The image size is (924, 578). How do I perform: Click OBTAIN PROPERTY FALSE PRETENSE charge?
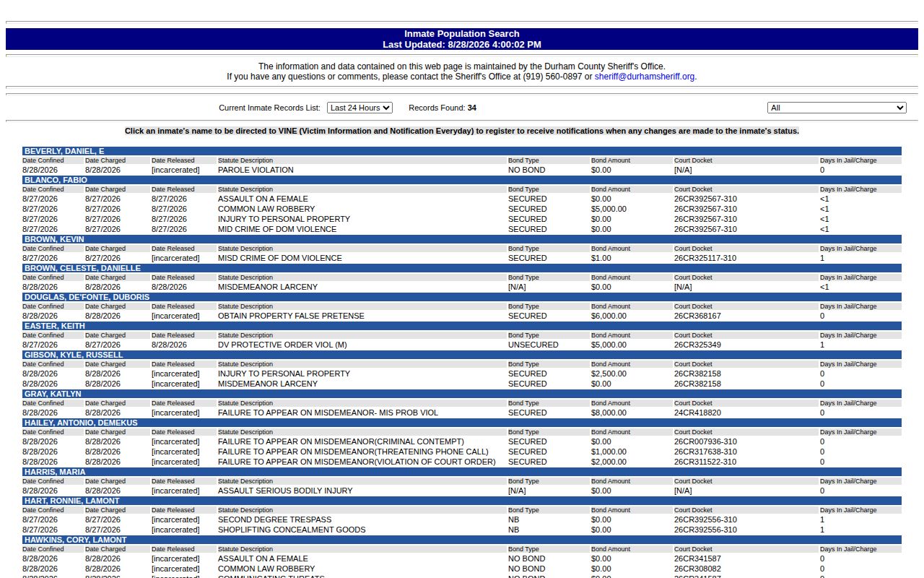pos(291,316)
